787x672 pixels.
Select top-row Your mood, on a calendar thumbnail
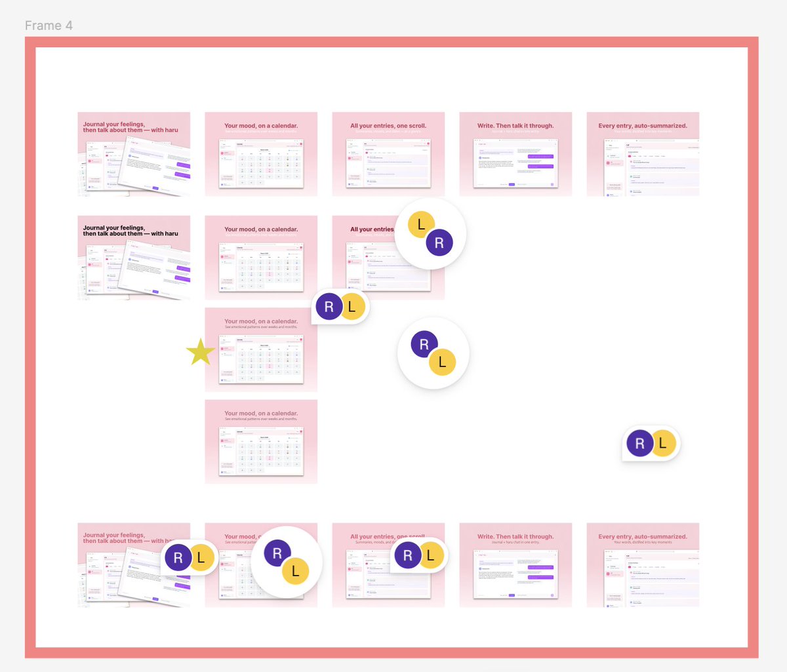click(x=261, y=154)
